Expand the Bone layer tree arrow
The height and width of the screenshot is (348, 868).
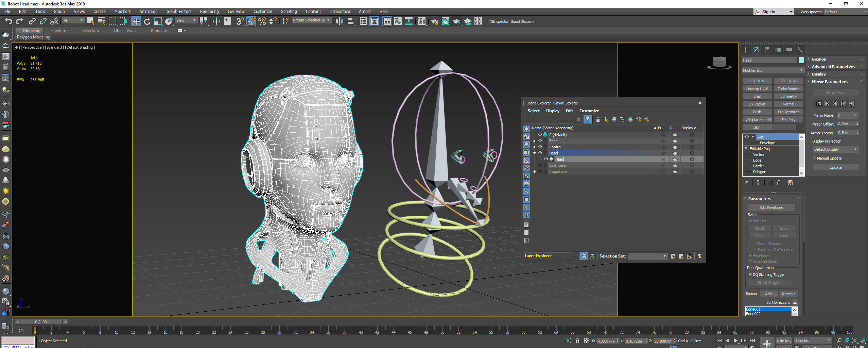535,141
